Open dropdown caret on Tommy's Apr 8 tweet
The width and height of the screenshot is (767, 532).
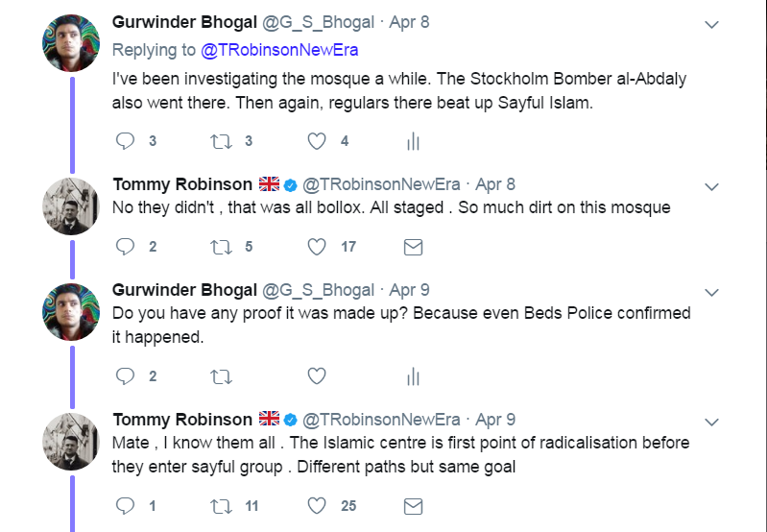click(711, 185)
